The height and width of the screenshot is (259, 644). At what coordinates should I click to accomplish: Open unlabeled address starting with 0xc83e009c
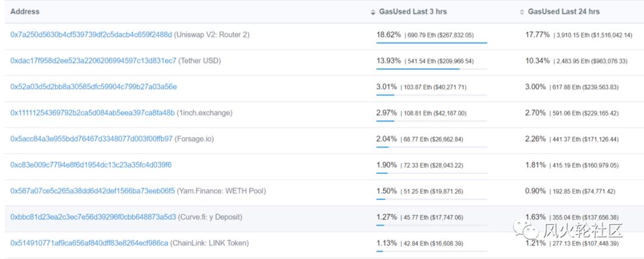pos(91,165)
